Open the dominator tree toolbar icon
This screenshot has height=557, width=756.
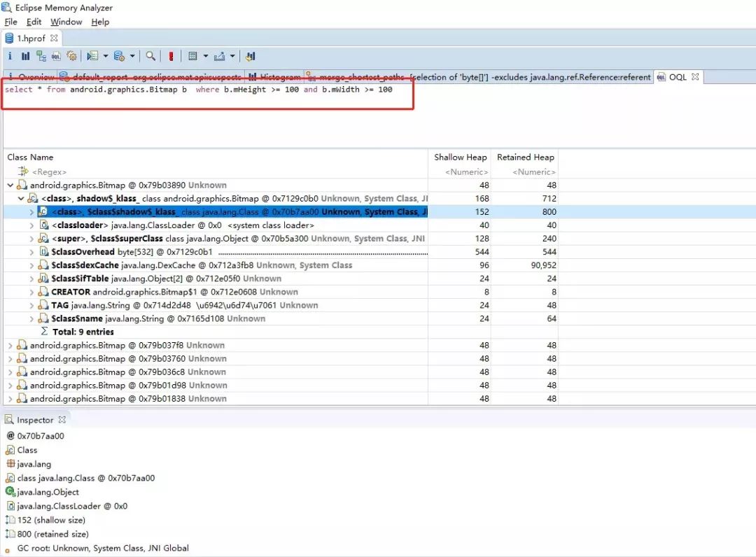pyautogui.click(x=41, y=57)
